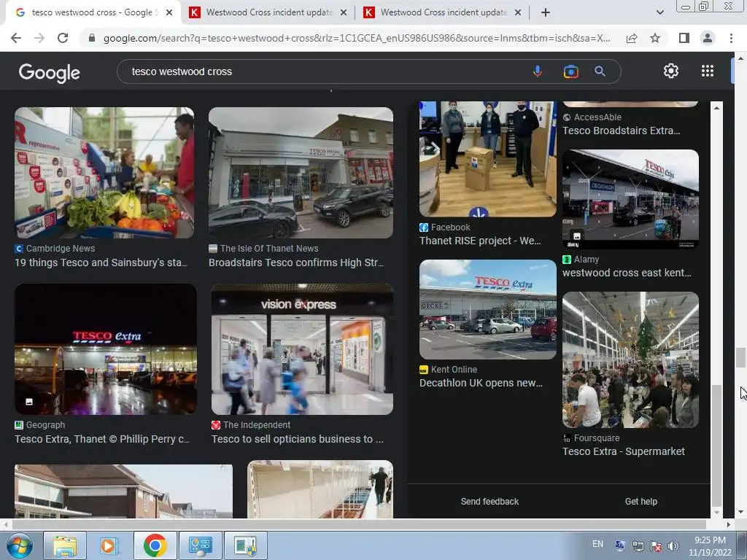This screenshot has width=747, height=560.
Task: Click the Get help link
Action: coord(640,502)
